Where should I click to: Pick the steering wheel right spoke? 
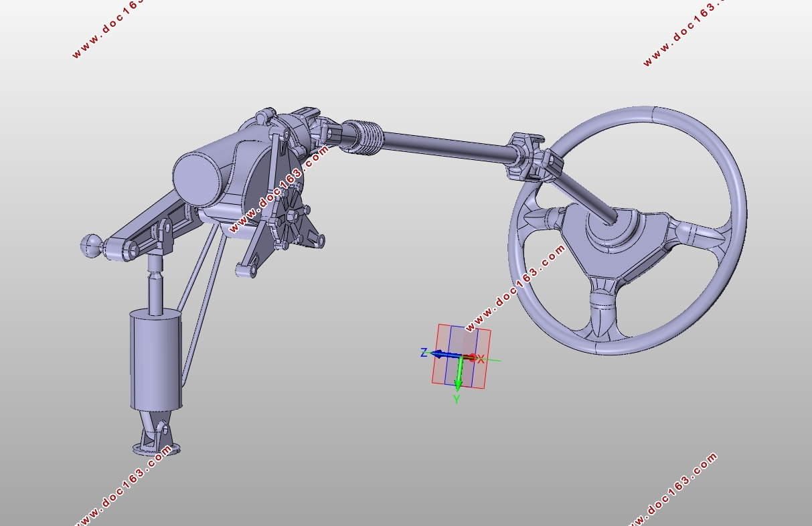(696, 234)
